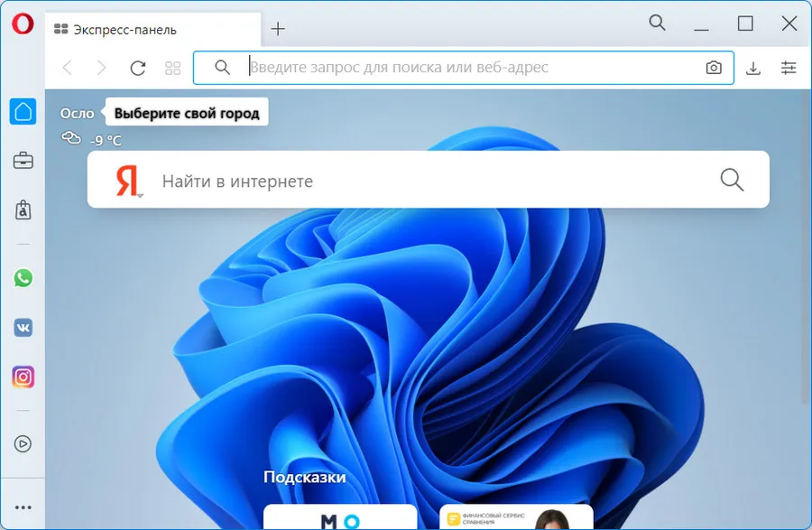Open the downloads panel
812x530 pixels.
(754, 68)
